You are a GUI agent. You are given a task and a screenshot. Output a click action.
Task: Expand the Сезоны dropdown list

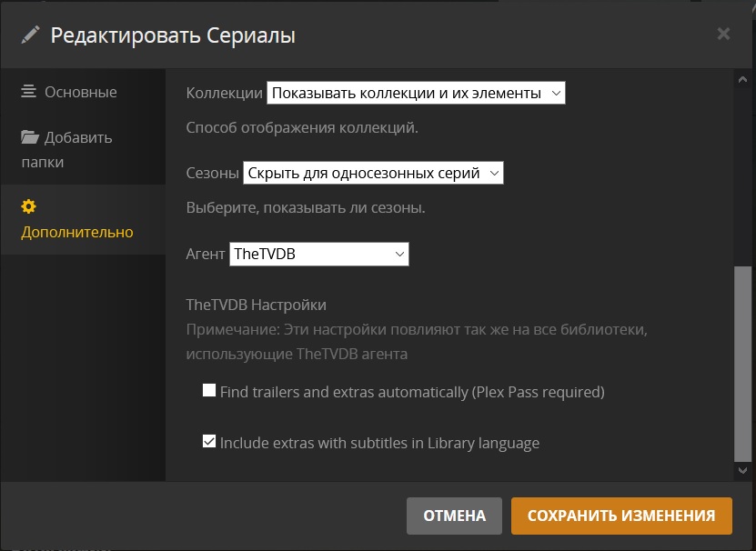pyautogui.click(x=373, y=173)
